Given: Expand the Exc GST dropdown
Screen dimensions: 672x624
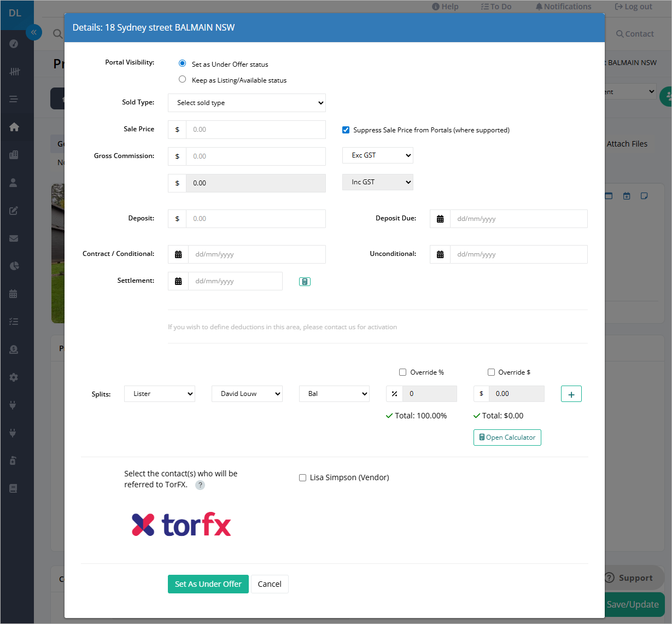Looking at the screenshot, I should pyautogui.click(x=378, y=155).
